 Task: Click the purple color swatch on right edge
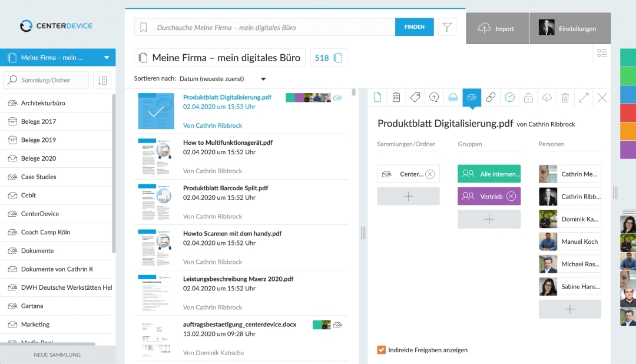(628, 150)
